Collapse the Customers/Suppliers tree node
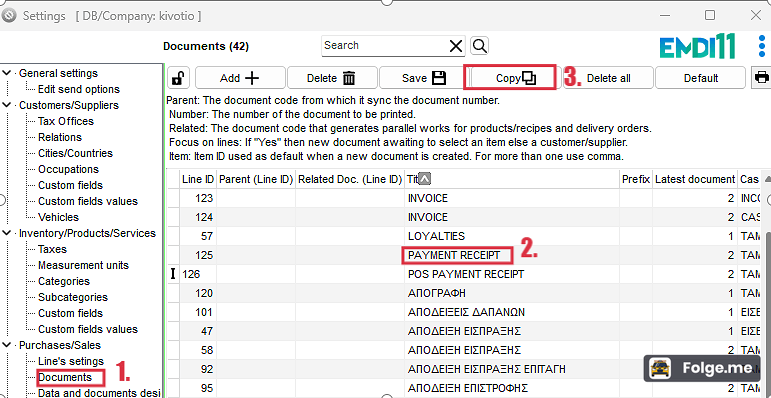771x398 pixels. click(6, 105)
